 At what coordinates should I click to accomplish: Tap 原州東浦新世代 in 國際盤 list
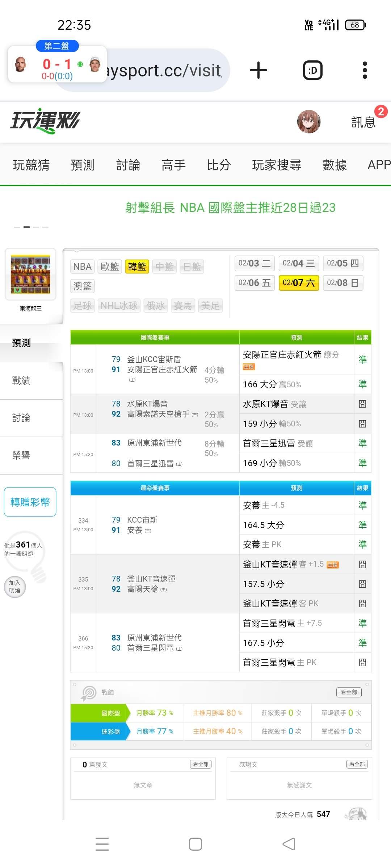pyautogui.click(x=154, y=443)
